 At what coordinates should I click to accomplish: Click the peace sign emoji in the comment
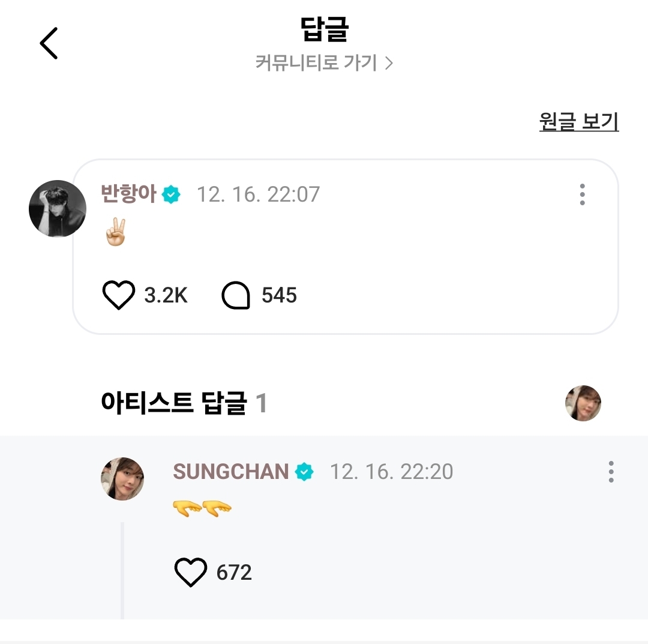tap(115, 232)
